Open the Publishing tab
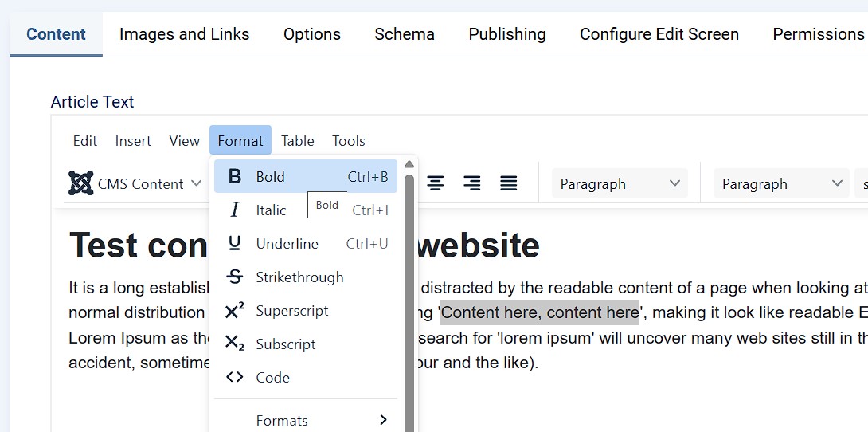This screenshot has width=868, height=432. [506, 34]
